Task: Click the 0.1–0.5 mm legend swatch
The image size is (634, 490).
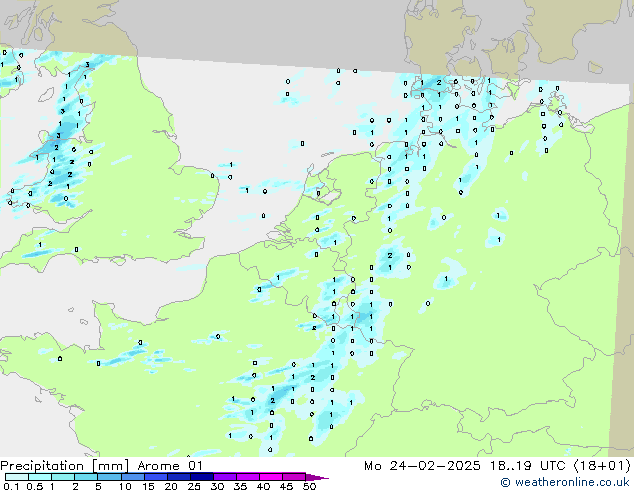Action: [17, 477]
